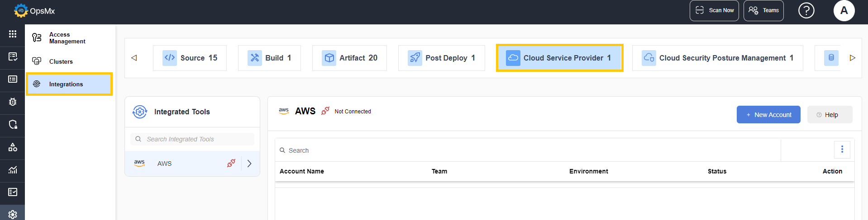The image size is (868, 220).
Task: Click the apps grid icon in left rail
Action: coord(13,34)
